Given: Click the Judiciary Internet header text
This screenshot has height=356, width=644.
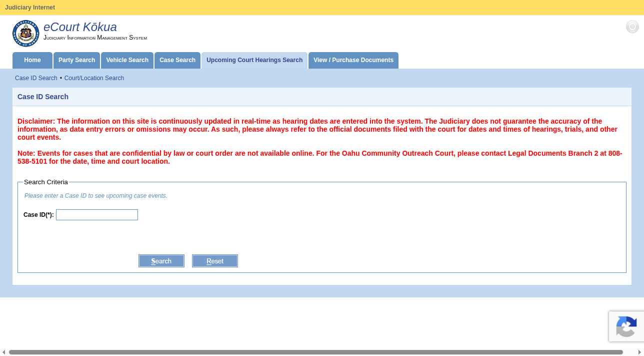Looking at the screenshot, I should (30, 8).
